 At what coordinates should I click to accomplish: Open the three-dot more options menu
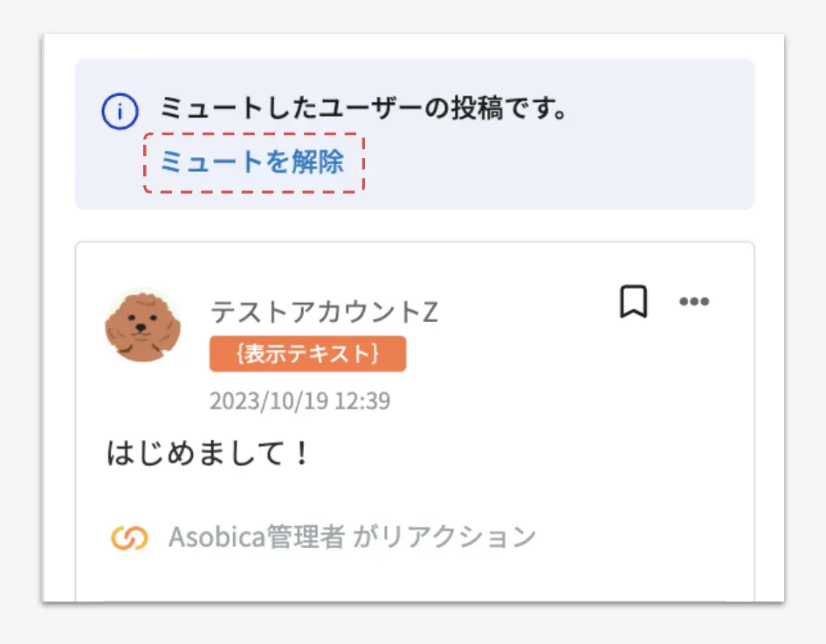[x=694, y=302]
